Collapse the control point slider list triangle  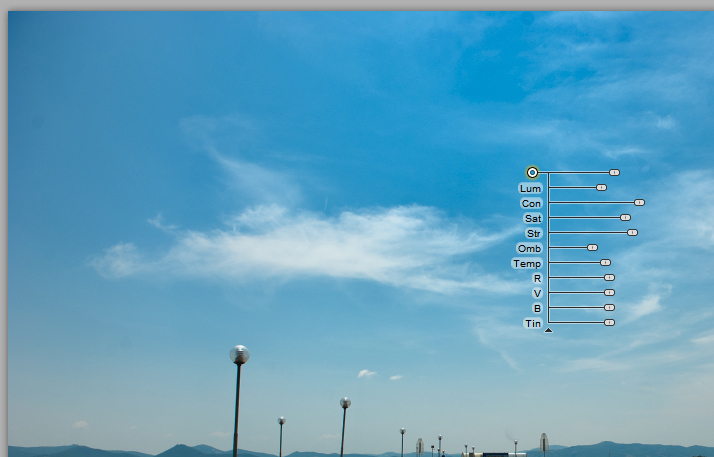[x=548, y=330]
